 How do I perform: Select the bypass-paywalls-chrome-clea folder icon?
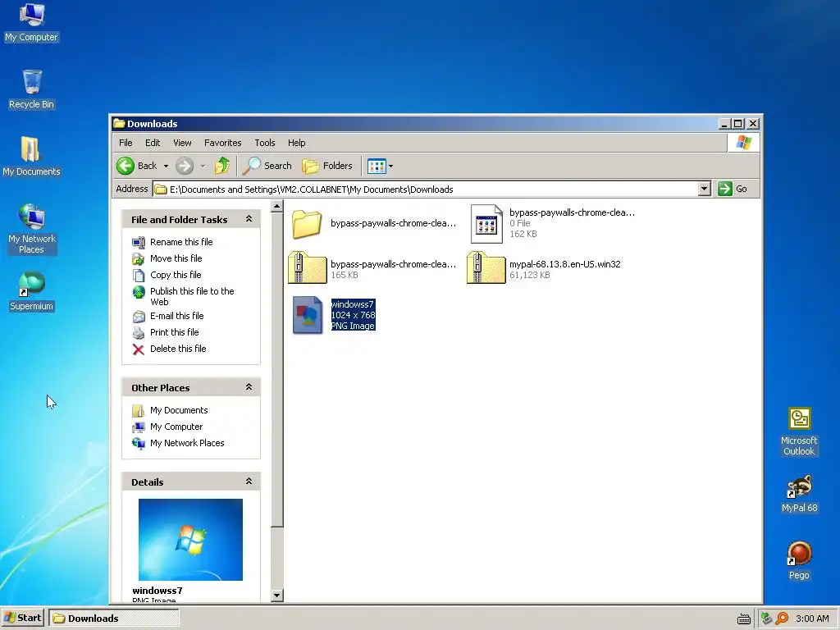tap(307, 223)
